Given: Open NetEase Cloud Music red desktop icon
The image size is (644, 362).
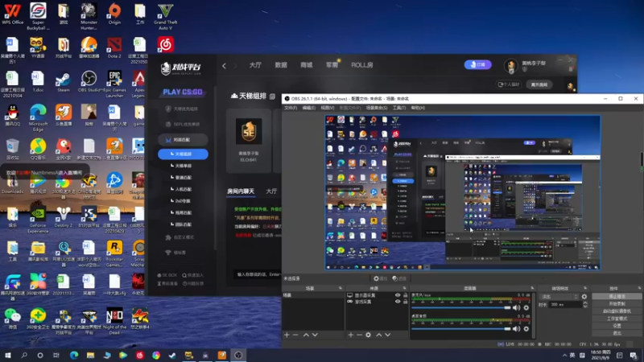Looking at the screenshot, I should 166,44.
